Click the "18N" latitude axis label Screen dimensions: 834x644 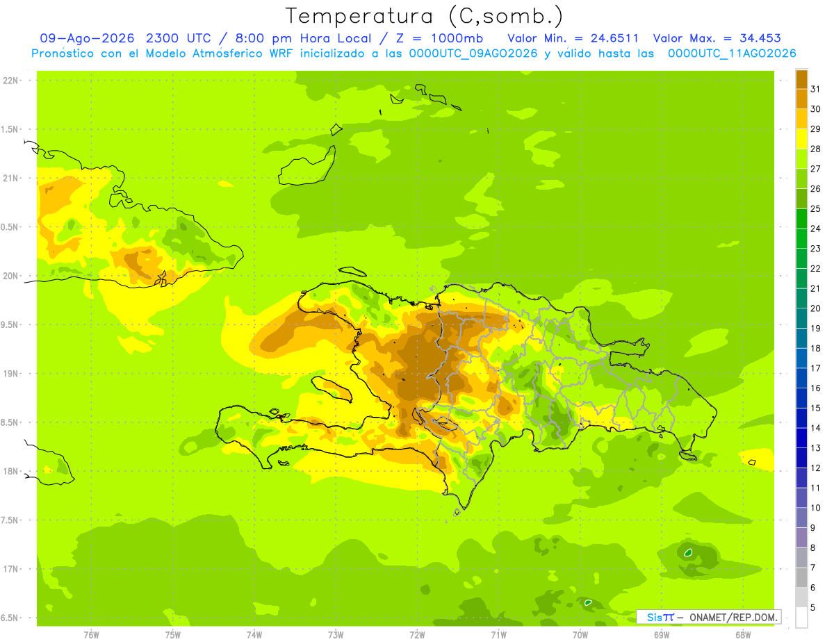click(x=11, y=472)
